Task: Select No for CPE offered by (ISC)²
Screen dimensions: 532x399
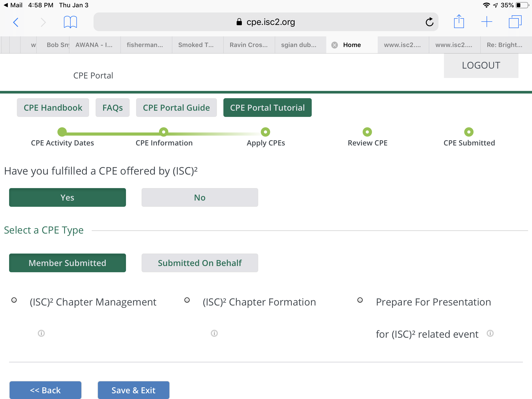Action: click(x=199, y=197)
